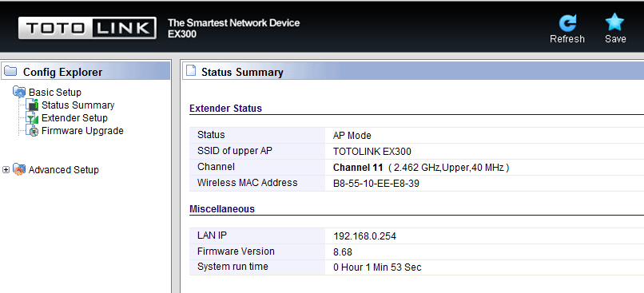Open Status Summary in the tree
Viewport: 644px width, 293px height.
78,105
